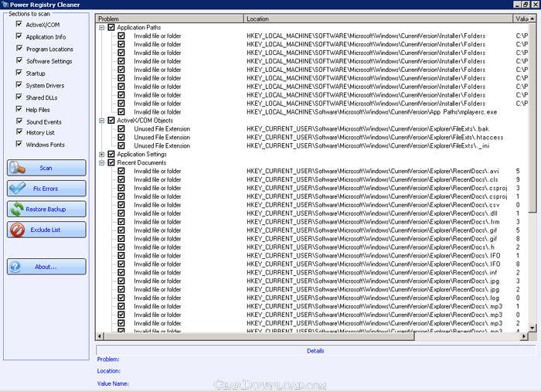Click the Recent Documents tree label
Image resolution: width=541 pixels, height=392 pixels.
point(141,162)
